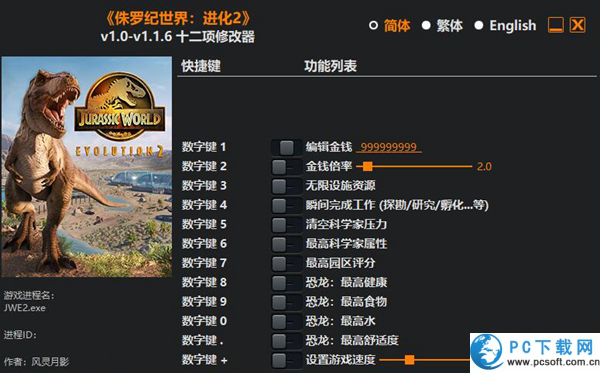
Task: Click the 数字键 6 hotkey label
Action: pyautogui.click(x=204, y=244)
